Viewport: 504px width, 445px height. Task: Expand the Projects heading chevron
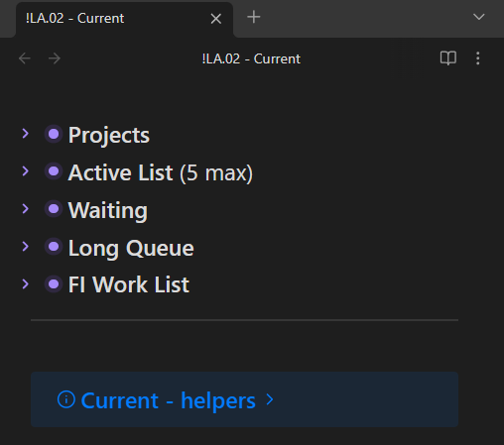(x=26, y=134)
